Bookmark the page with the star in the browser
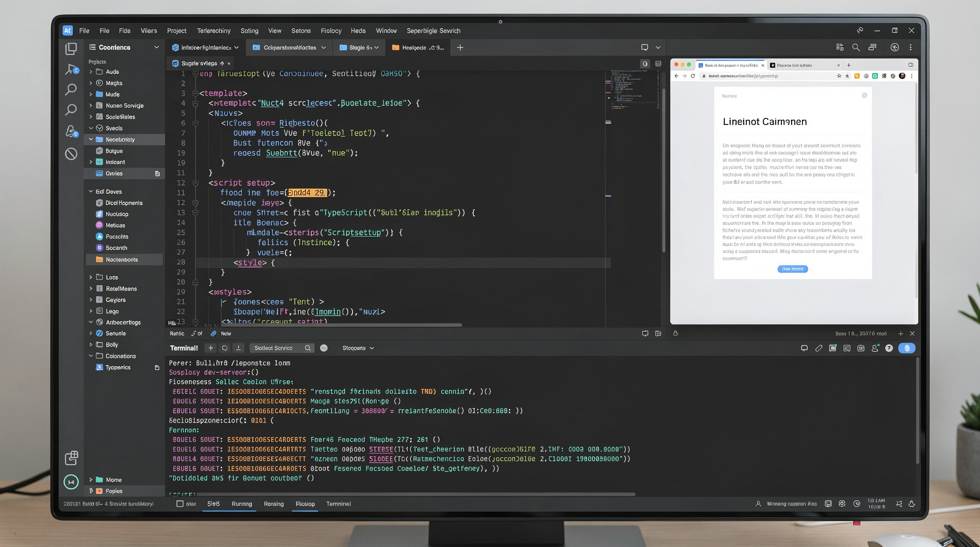The image size is (980, 547). [839, 76]
